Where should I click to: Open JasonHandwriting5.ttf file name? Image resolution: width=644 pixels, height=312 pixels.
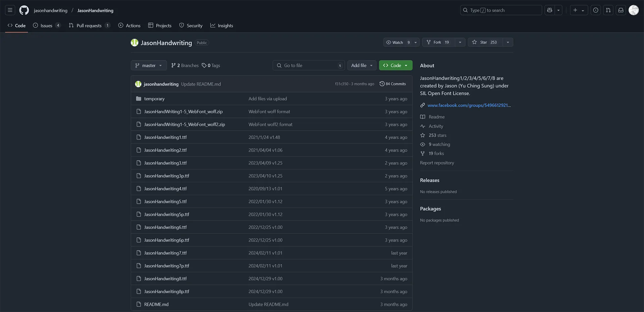pyautogui.click(x=165, y=202)
